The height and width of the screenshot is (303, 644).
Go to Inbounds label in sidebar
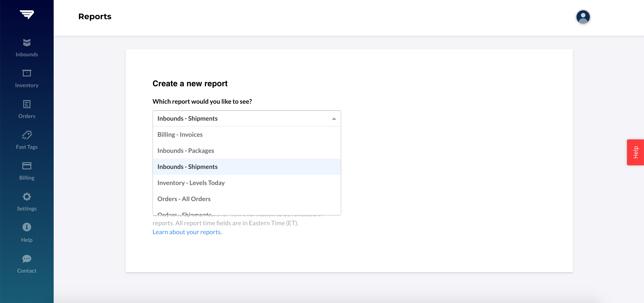pyautogui.click(x=27, y=55)
